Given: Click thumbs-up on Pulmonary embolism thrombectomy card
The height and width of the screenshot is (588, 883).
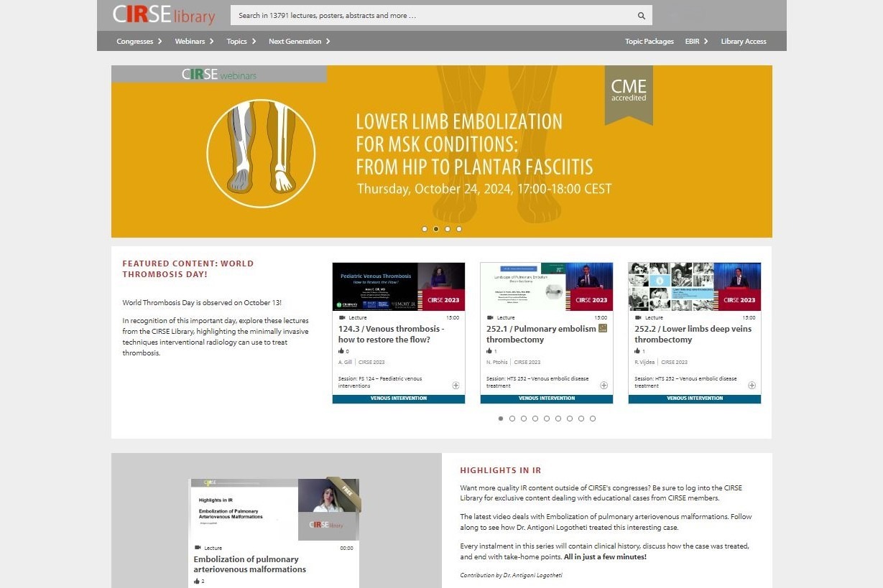Looking at the screenshot, I should tap(489, 351).
